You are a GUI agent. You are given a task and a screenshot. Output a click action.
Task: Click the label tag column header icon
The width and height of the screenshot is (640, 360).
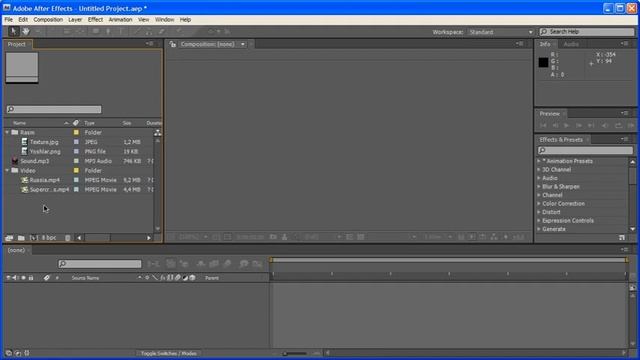point(76,123)
